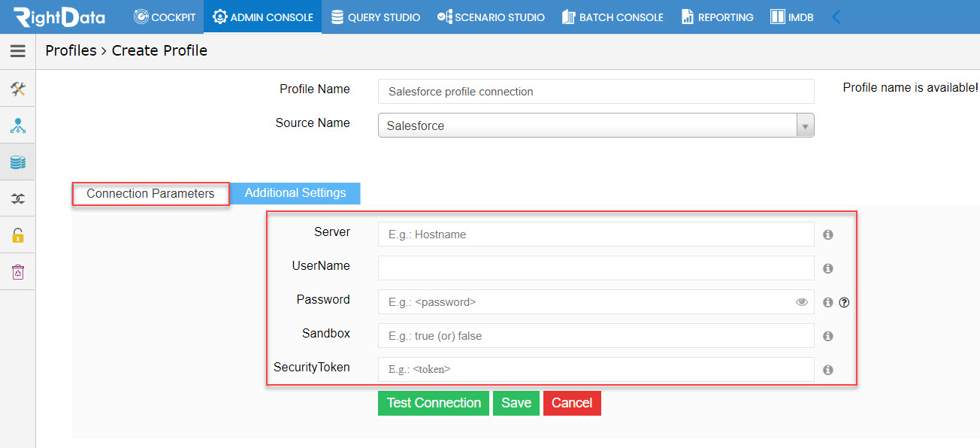Click inside the UserName input field
This screenshot has height=448, width=980.
click(595, 268)
